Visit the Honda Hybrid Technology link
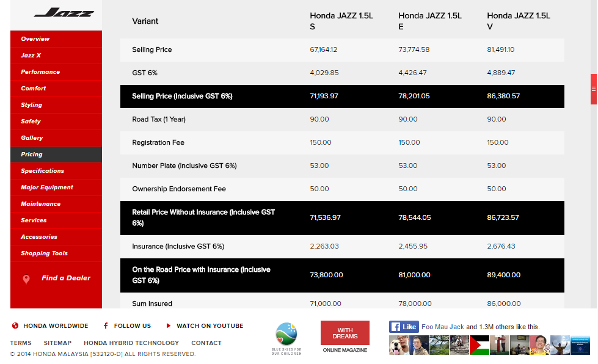 (x=131, y=343)
